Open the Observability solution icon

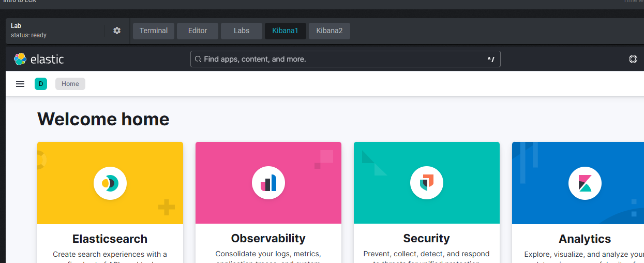[x=268, y=183]
